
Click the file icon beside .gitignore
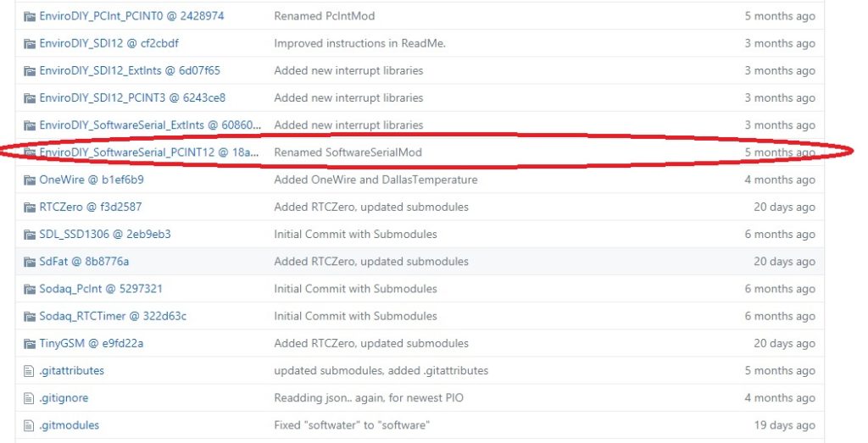point(30,398)
